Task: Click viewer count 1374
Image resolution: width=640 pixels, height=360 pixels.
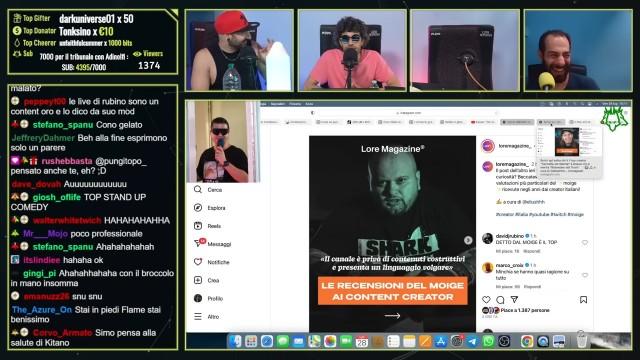Action: pos(149,65)
